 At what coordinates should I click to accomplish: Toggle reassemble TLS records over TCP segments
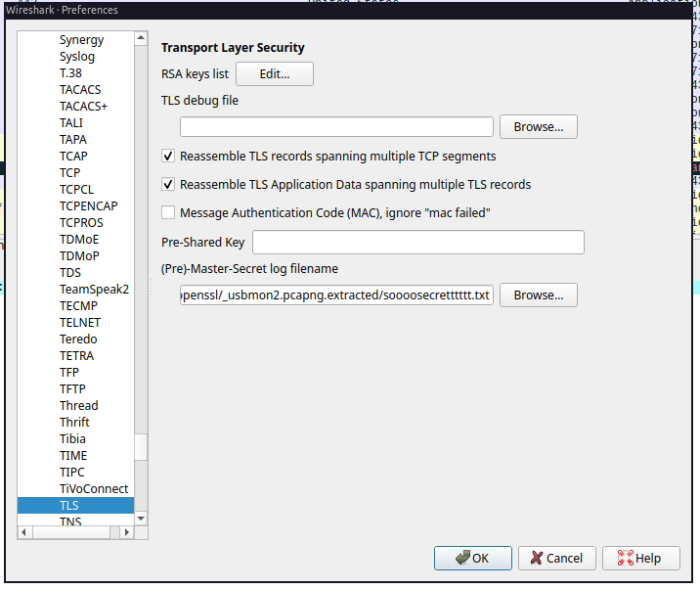pos(168,156)
